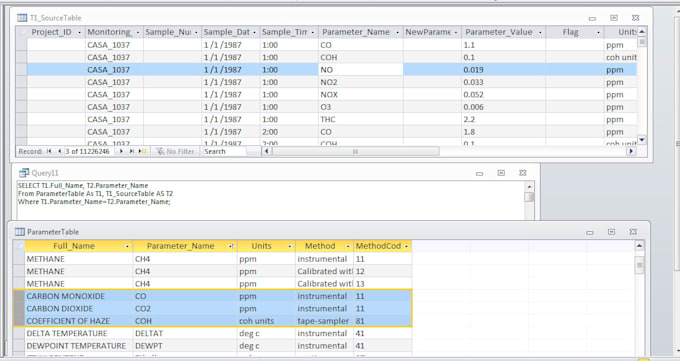The width and height of the screenshot is (680, 361).
Task: Open Parameter_Value column dropdown arrow
Action: 540,33
